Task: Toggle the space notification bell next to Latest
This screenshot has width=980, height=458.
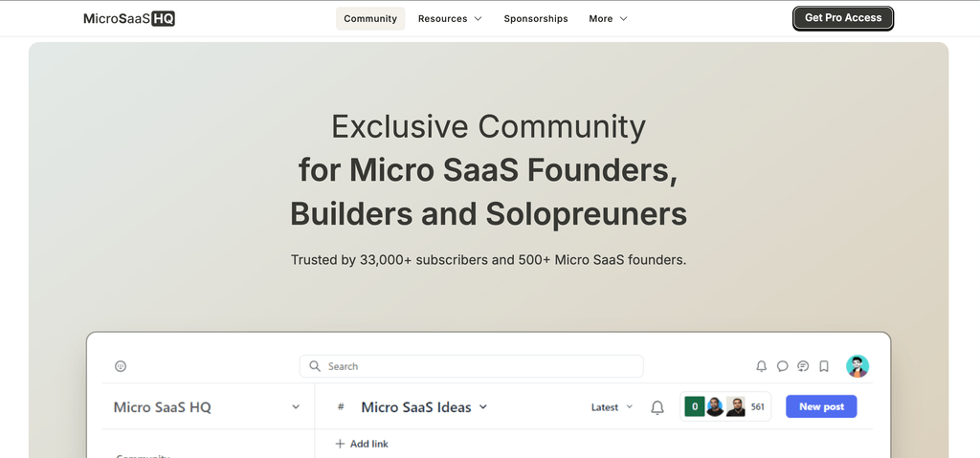Action: 657,407
